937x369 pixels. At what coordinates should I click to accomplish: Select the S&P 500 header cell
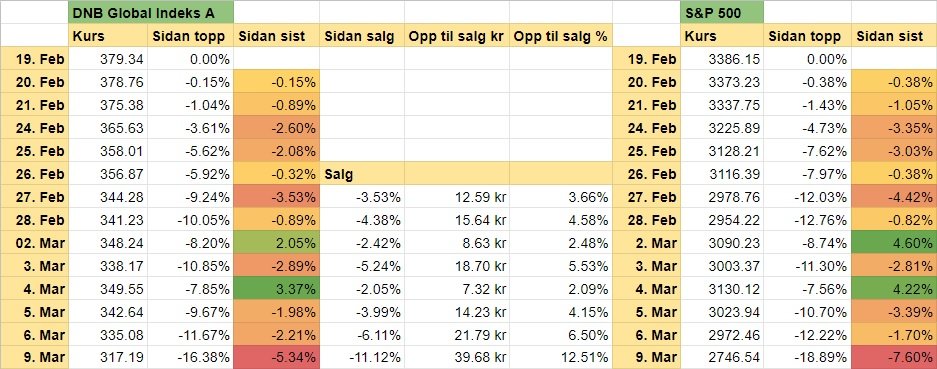[x=722, y=13]
